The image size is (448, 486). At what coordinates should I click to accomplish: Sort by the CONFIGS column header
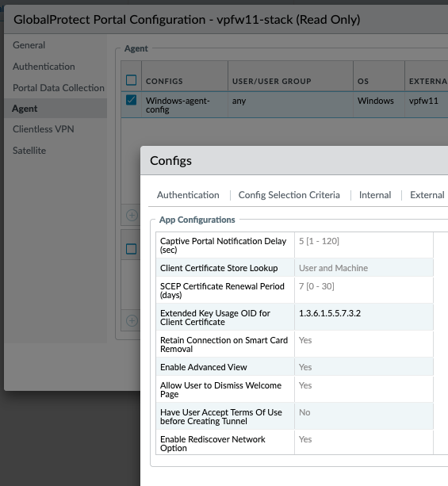pyautogui.click(x=164, y=81)
